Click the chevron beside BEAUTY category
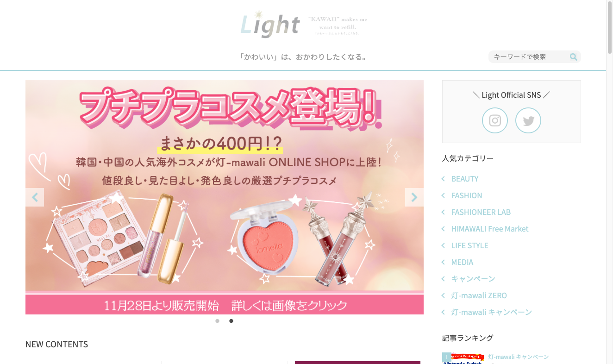 pos(443,179)
